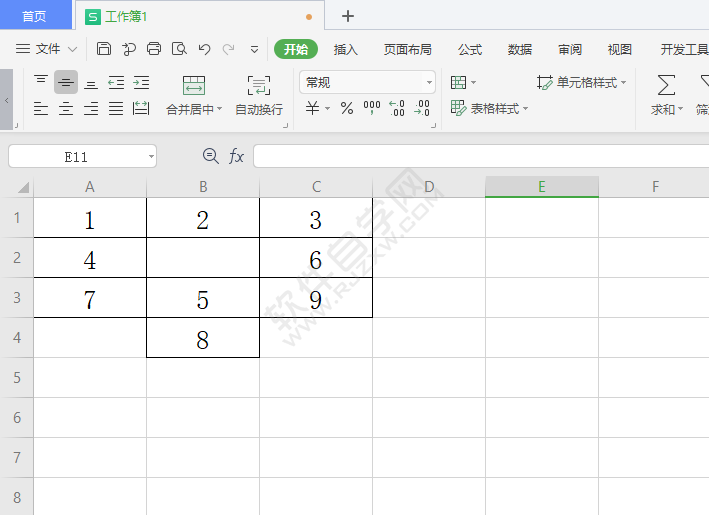
Task: Add a new document tab
Action: tap(348, 17)
